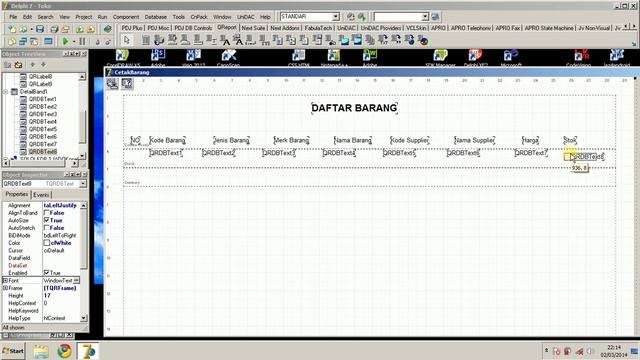This screenshot has height=360, width=640.
Task: Click the clWhite Color swatch
Action: point(47,243)
